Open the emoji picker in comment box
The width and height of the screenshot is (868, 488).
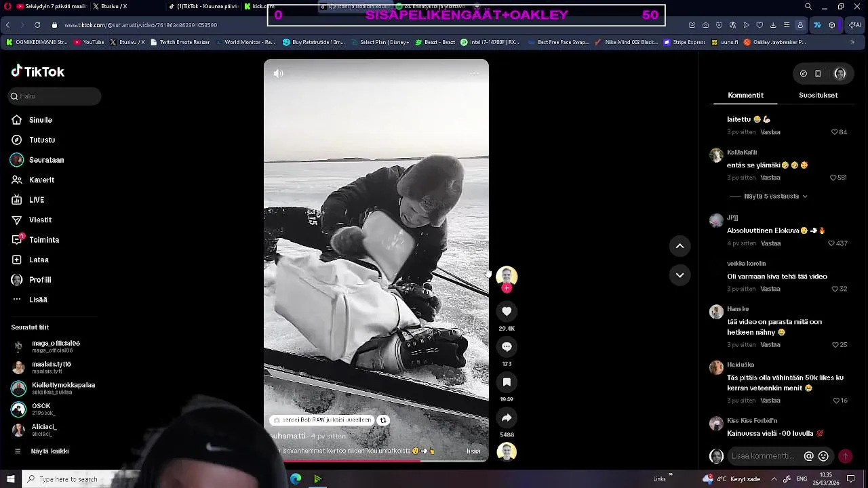tap(823, 456)
